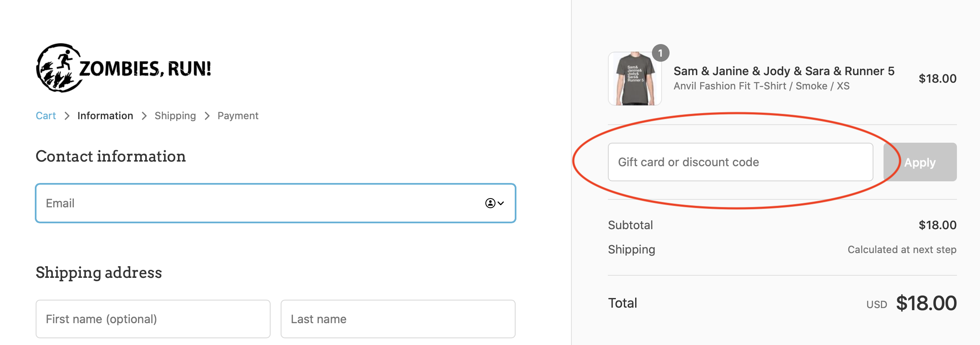The height and width of the screenshot is (345, 980).
Task: Select the Payment breadcrumb step
Action: tap(238, 116)
